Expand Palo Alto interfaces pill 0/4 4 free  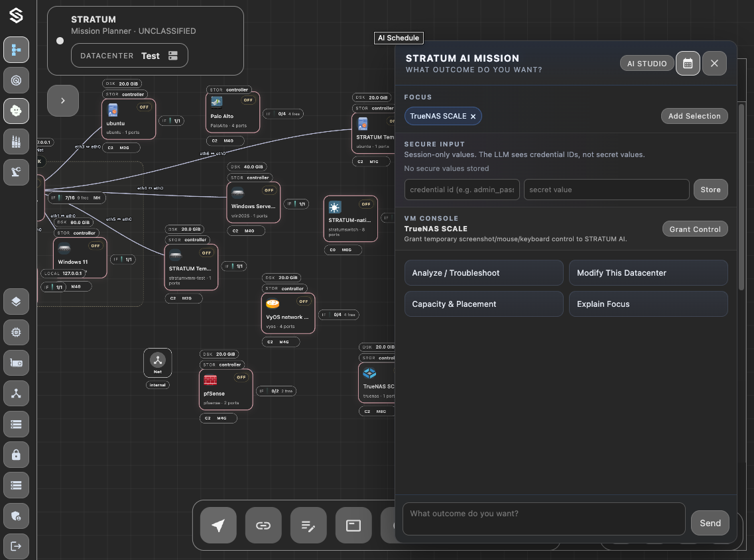pyautogui.click(x=283, y=114)
